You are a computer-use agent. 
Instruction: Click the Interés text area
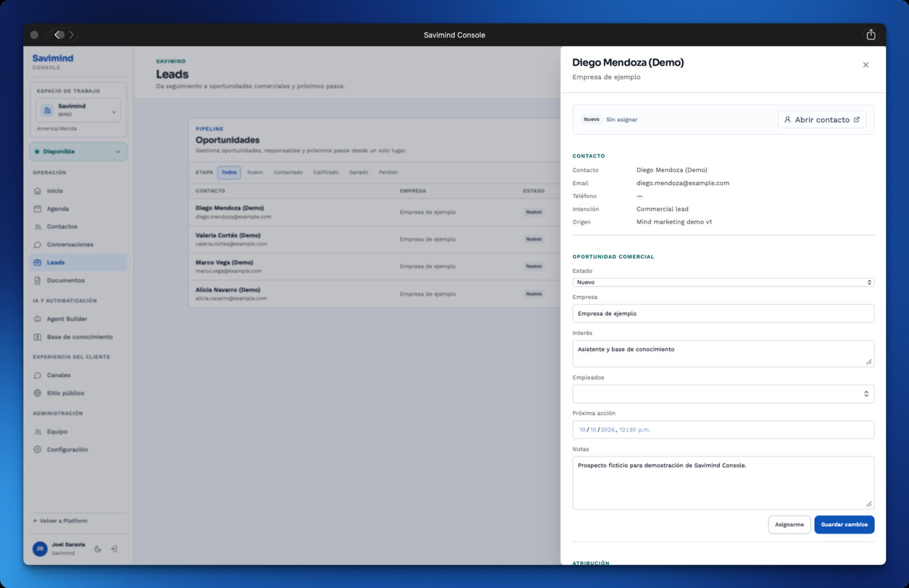[723, 353]
